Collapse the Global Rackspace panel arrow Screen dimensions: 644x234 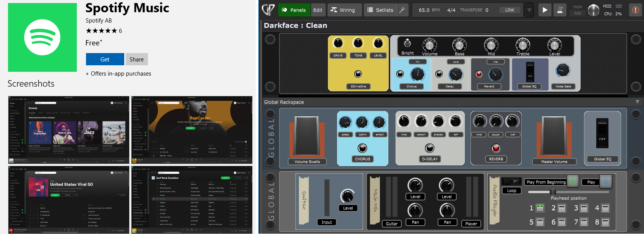637,102
